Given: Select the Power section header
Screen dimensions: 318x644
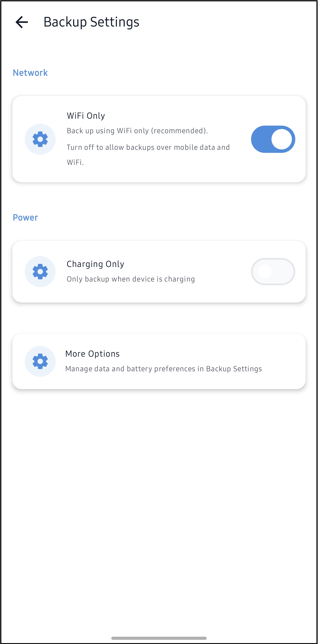Looking at the screenshot, I should tap(25, 217).
